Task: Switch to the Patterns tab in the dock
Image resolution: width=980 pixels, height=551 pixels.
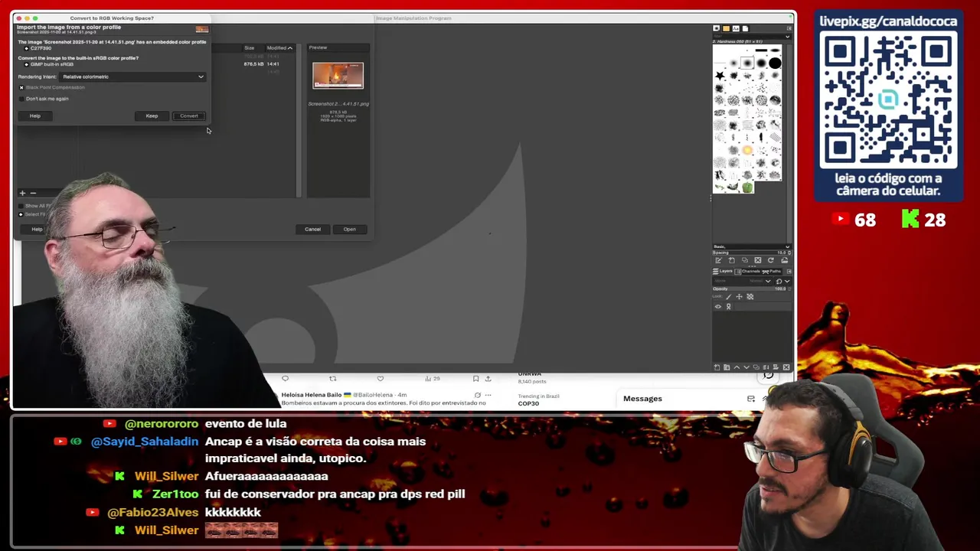Action: point(726,28)
